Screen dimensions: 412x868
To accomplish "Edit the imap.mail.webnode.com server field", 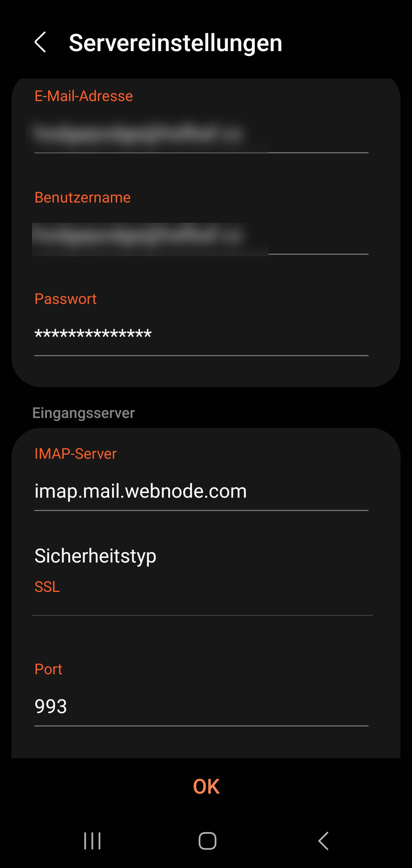I will [x=201, y=491].
